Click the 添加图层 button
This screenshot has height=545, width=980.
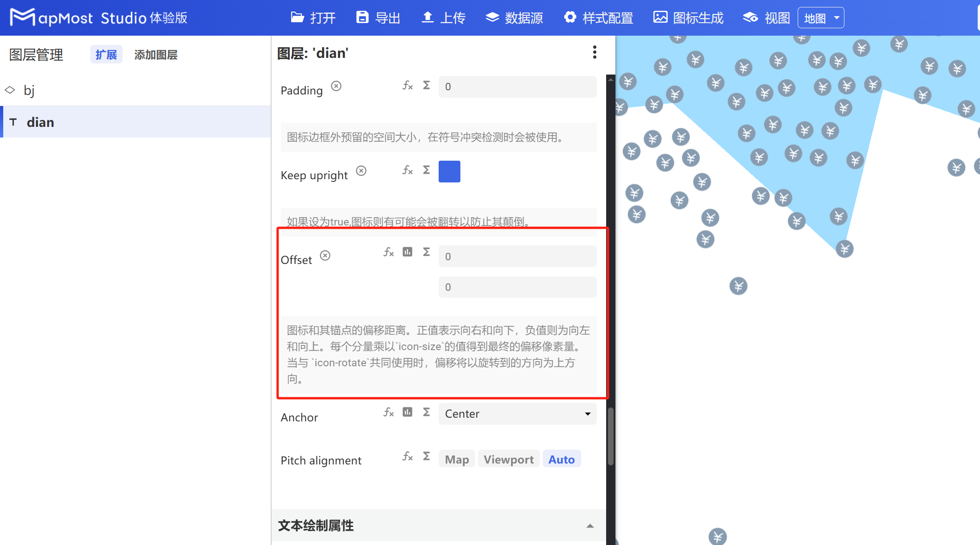pyautogui.click(x=156, y=54)
